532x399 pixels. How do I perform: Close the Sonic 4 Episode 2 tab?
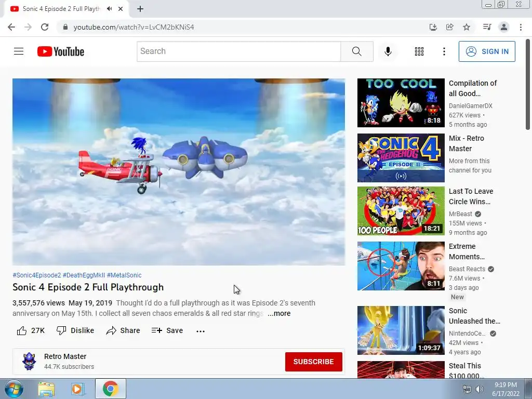(121, 9)
